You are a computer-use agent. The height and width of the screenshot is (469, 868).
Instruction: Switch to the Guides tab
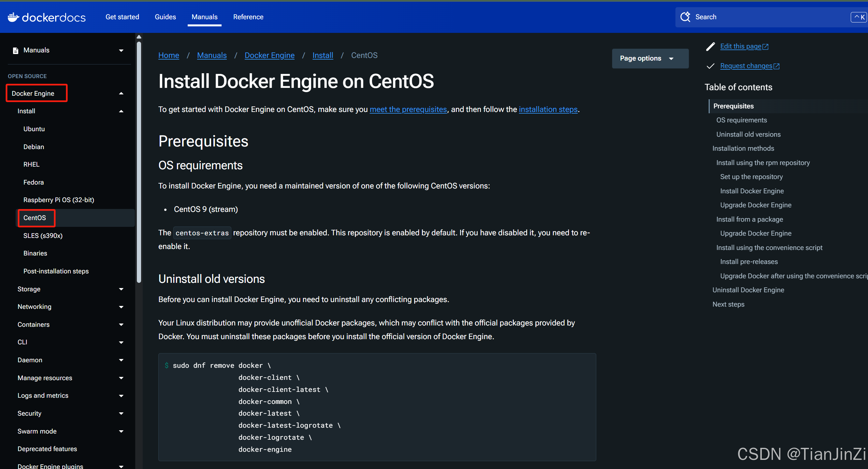tap(165, 17)
